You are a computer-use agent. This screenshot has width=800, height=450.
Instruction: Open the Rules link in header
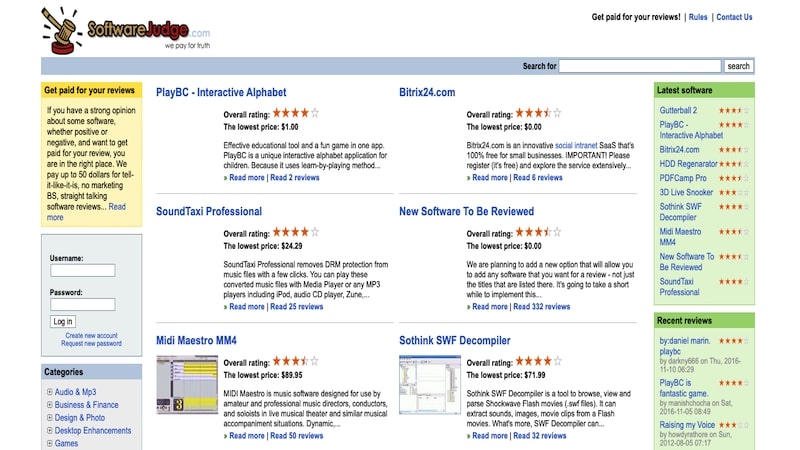tap(698, 17)
